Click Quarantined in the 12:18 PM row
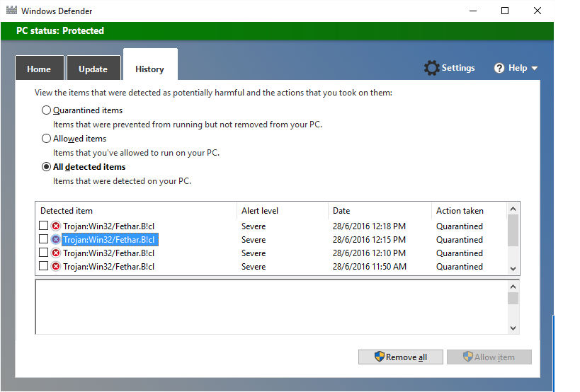Viewport: 580px width, 392px height. (460, 226)
